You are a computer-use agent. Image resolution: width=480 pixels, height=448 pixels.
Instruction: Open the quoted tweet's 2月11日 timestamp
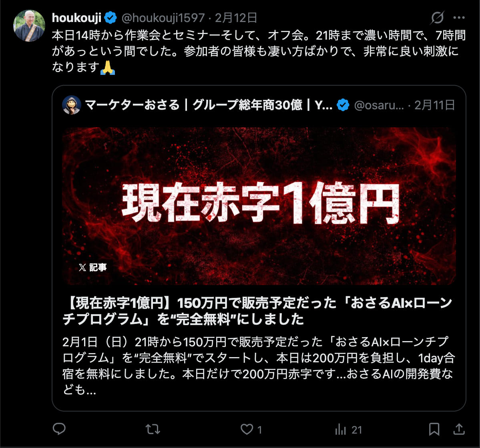click(435, 105)
